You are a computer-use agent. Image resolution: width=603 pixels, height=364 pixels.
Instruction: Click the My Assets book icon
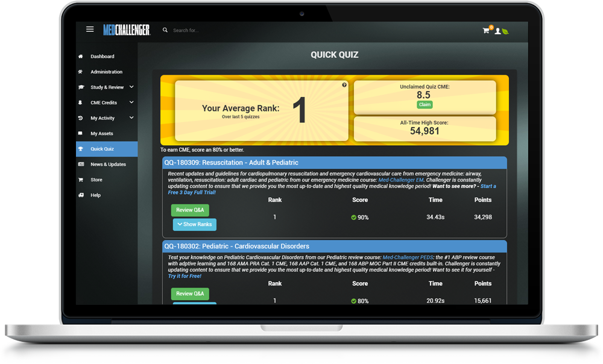click(80, 133)
